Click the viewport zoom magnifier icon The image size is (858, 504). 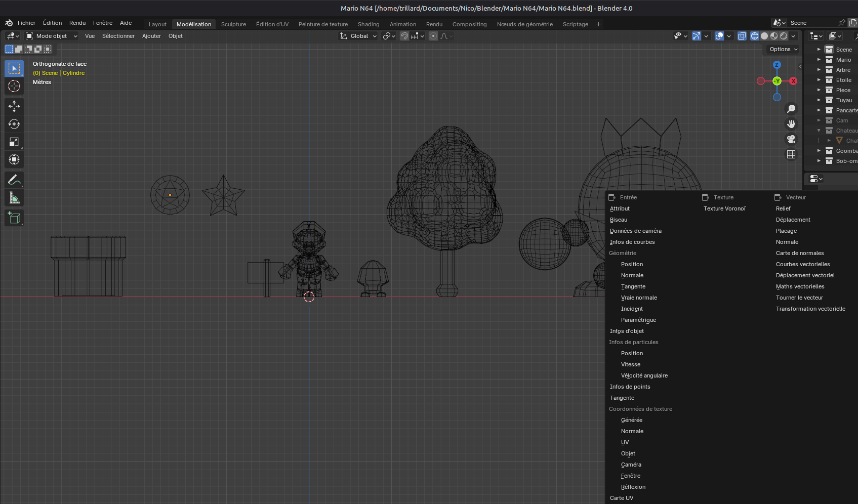pos(791,109)
